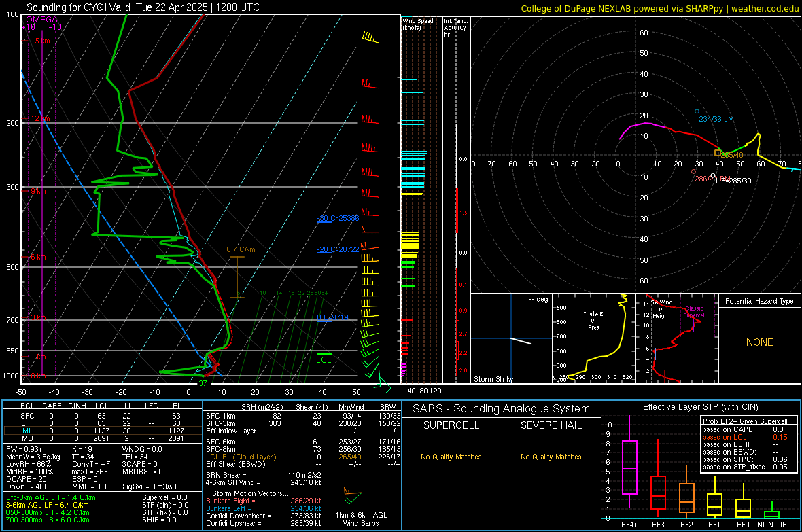Click the -20 C=20722' level label

point(338,249)
